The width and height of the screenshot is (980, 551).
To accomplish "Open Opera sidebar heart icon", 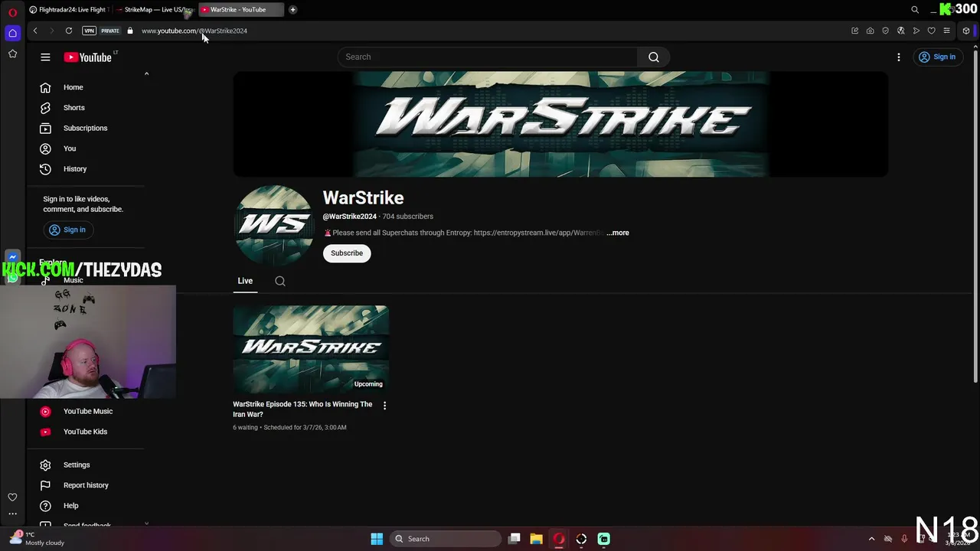I will point(12,497).
